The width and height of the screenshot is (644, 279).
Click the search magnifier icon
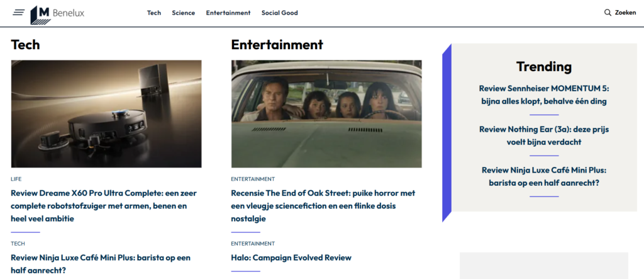pos(608,13)
